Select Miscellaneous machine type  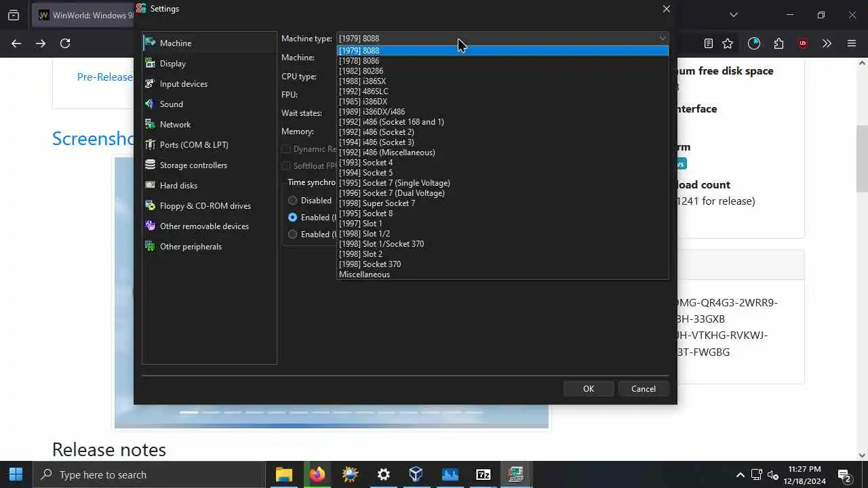(502, 274)
